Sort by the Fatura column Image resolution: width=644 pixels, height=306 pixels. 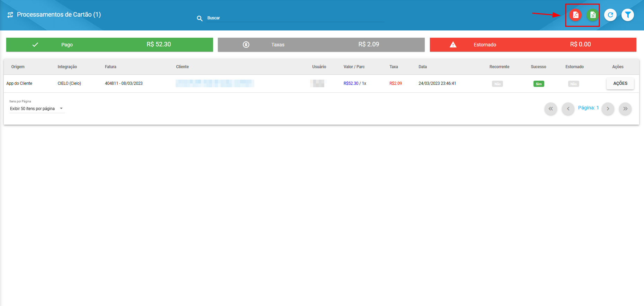coord(111,67)
